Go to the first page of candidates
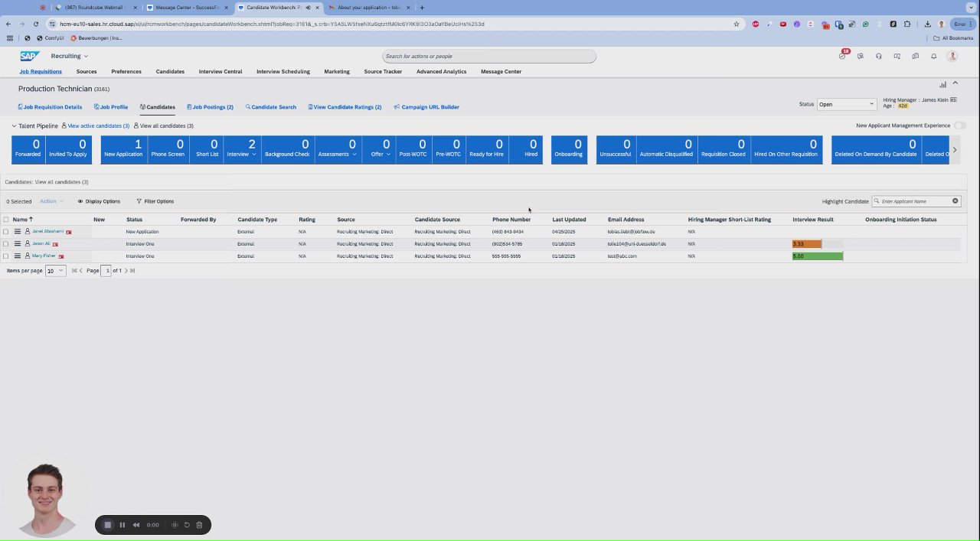The width and height of the screenshot is (980, 541). tap(74, 271)
